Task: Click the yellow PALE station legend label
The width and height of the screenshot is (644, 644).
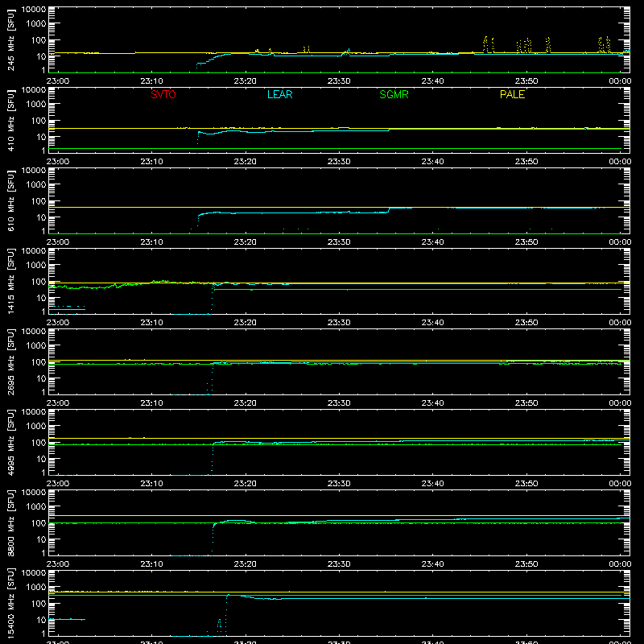Action: click(x=512, y=94)
